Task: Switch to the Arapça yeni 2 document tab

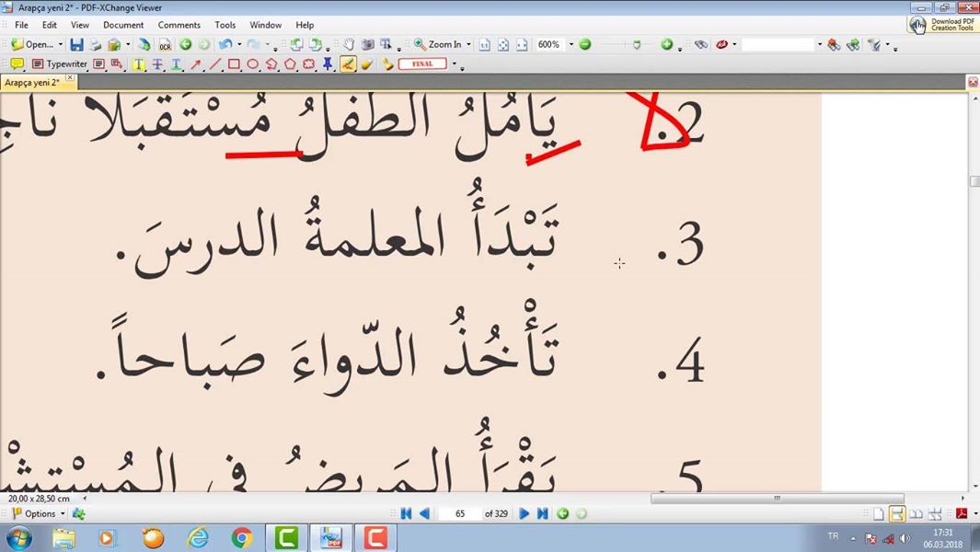Action: [x=32, y=83]
